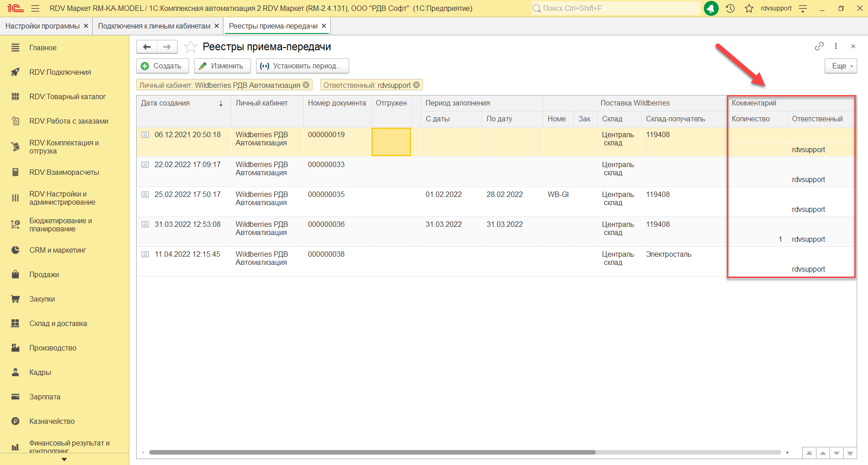Click the horizontal table scrollbar
This screenshot has width=868, height=465.
(x=372, y=452)
